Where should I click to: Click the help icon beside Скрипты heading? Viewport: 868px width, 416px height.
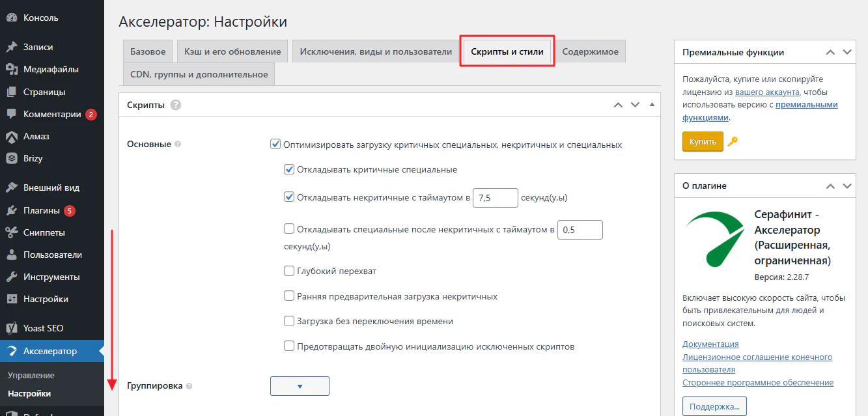(x=176, y=105)
